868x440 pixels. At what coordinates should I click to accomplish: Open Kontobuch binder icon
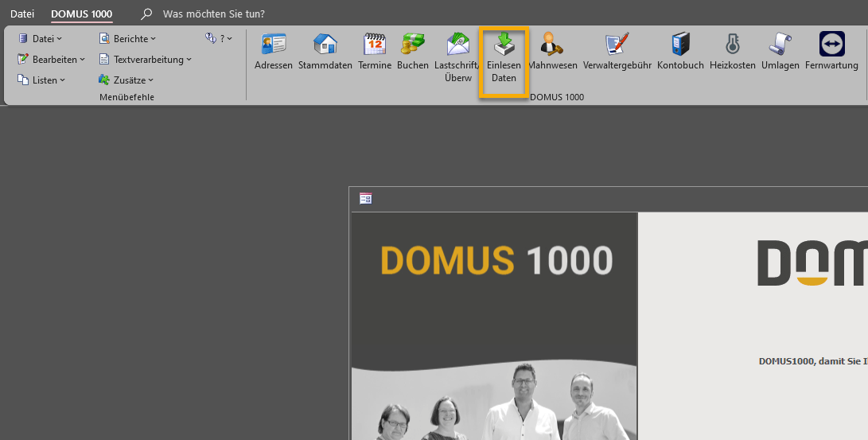click(680, 45)
